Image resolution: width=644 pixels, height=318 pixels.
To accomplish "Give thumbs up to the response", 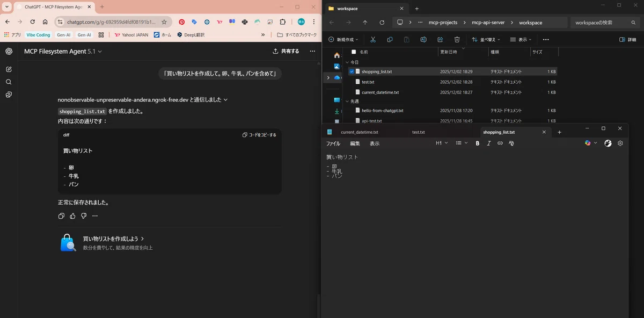I will coord(72,216).
